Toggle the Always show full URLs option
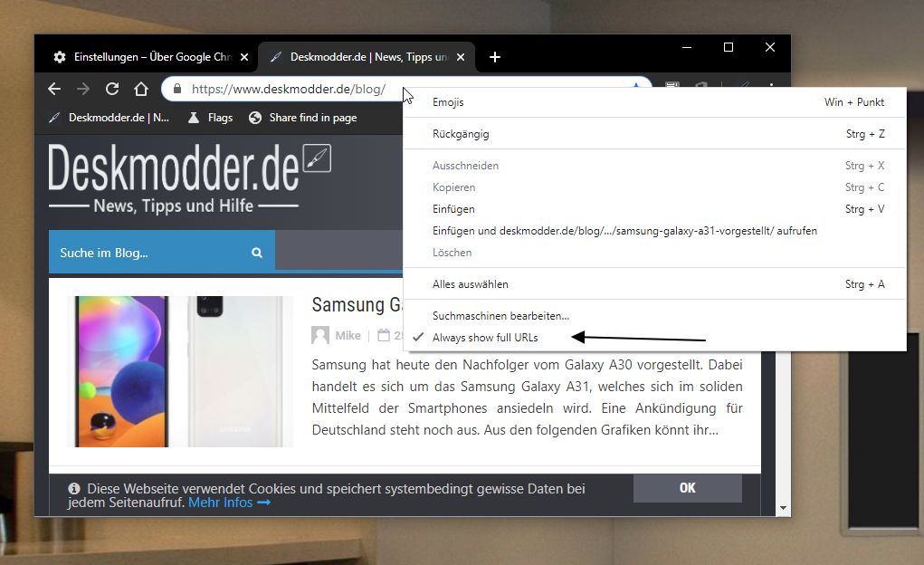 click(x=654, y=338)
